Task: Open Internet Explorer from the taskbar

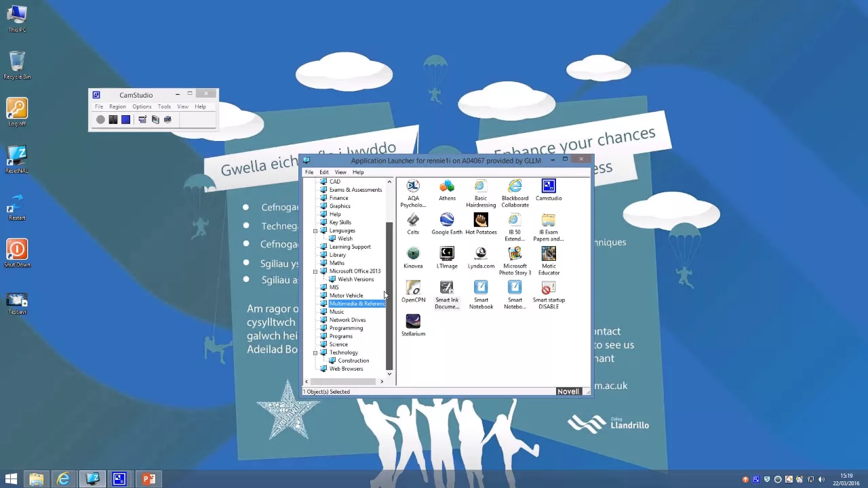Action: (64, 479)
